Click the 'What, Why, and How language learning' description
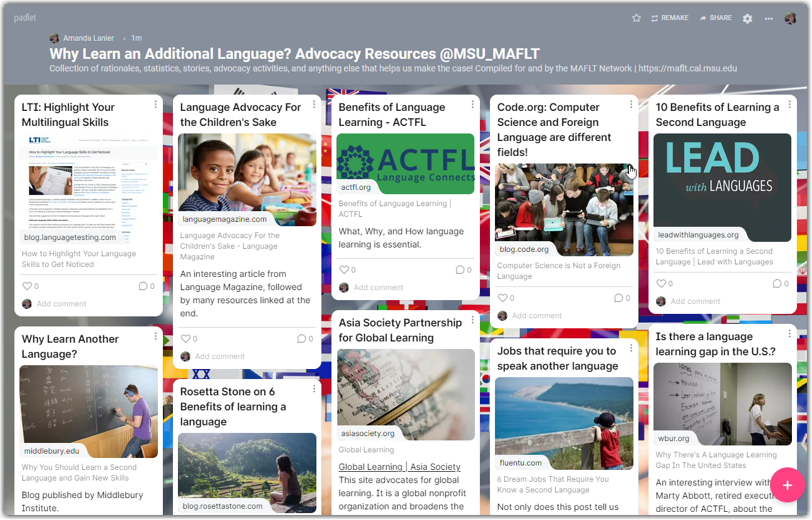Screen dimensions: 812x520 tap(402, 237)
